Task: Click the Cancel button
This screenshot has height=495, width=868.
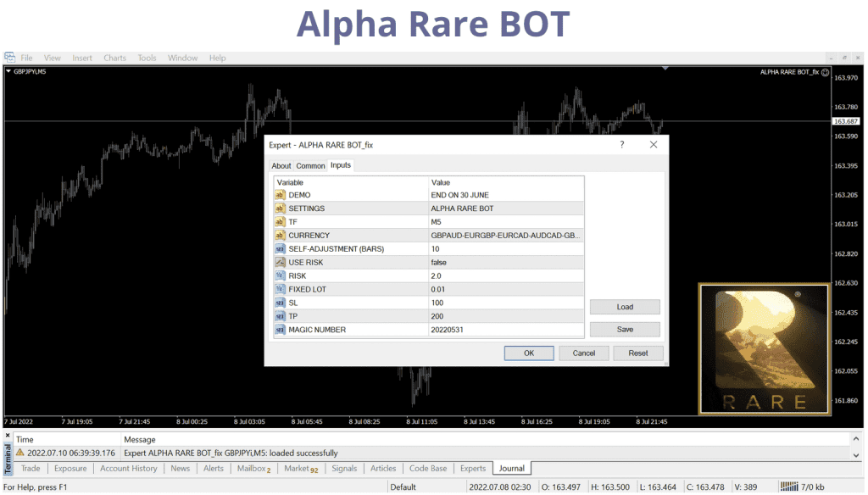Action: click(x=583, y=353)
